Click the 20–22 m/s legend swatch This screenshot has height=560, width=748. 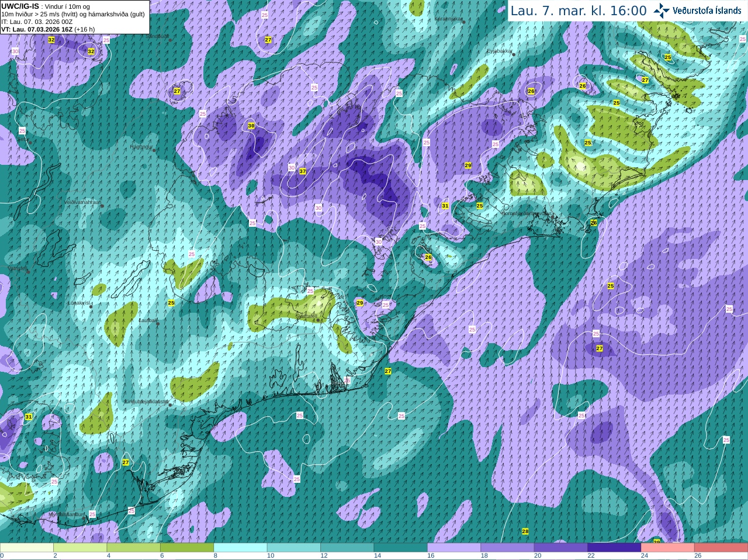pyautogui.click(x=561, y=548)
